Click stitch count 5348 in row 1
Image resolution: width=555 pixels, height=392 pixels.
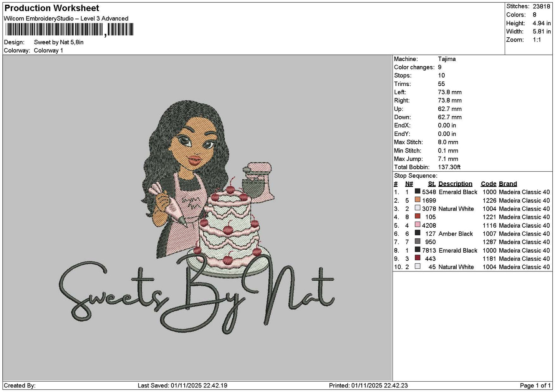(429, 192)
